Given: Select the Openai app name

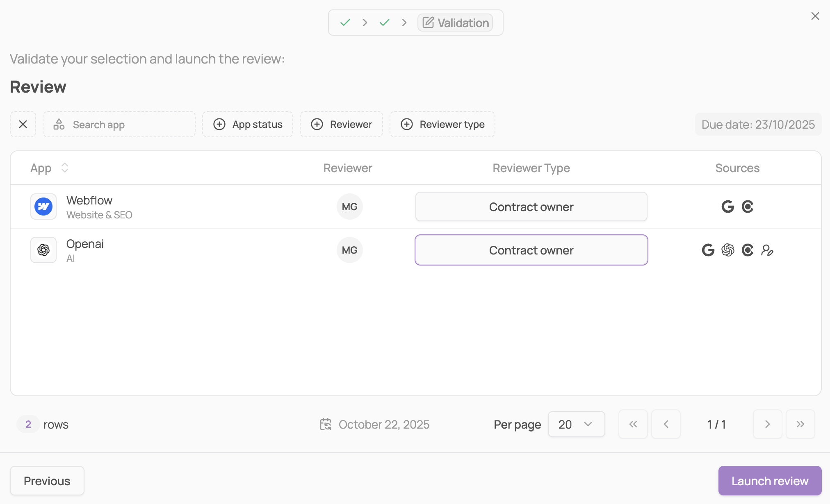Looking at the screenshot, I should click(85, 244).
